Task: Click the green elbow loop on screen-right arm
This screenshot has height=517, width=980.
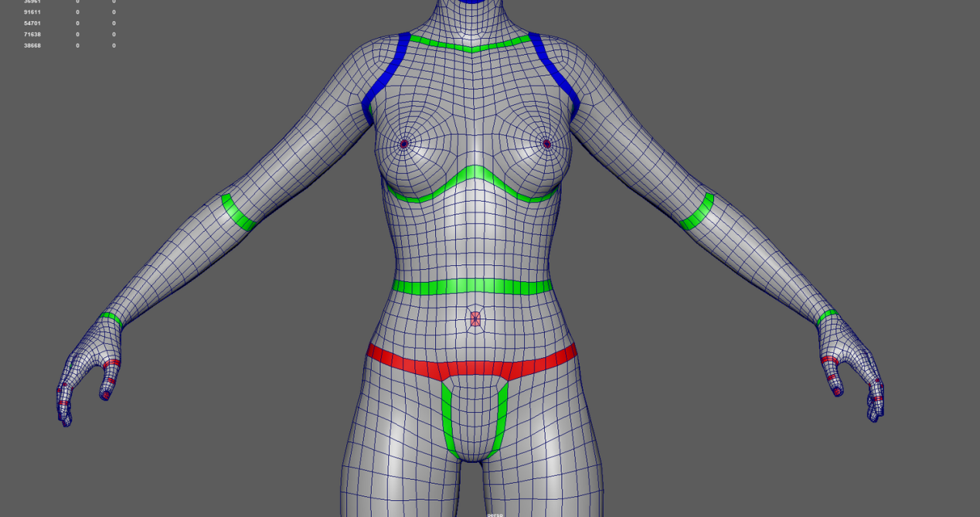Action: [699, 213]
